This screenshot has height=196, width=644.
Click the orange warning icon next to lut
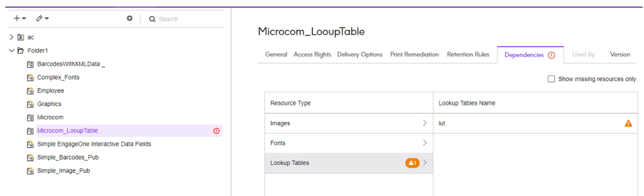tap(628, 124)
